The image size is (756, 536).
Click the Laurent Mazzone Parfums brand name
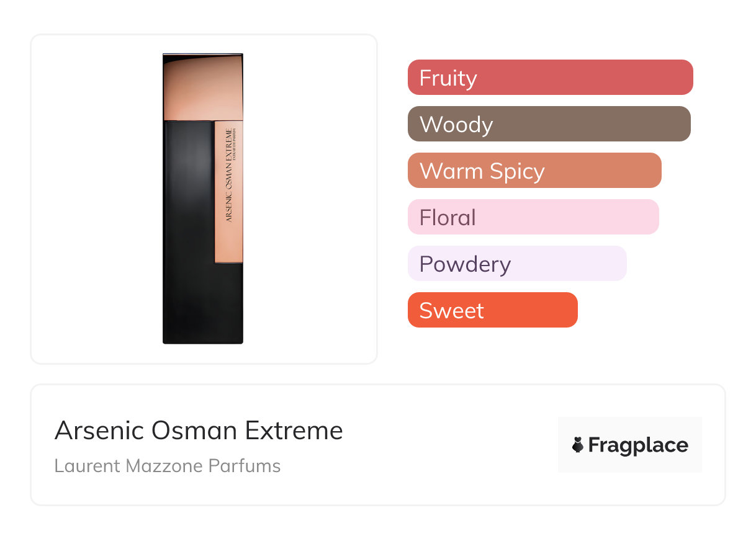(x=168, y=466)
